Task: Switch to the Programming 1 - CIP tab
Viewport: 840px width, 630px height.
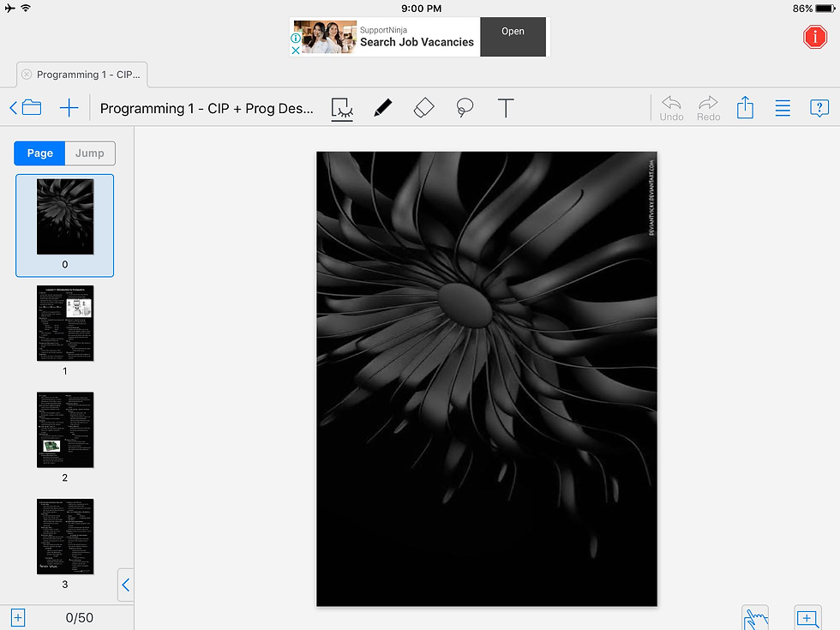Action: (82, 75)
